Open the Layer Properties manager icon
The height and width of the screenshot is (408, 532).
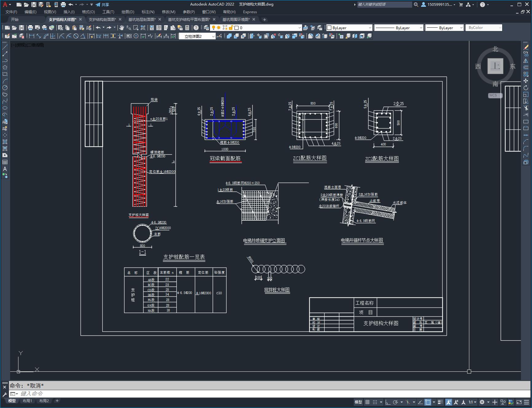pyautogui.click(x=206, y=28)
